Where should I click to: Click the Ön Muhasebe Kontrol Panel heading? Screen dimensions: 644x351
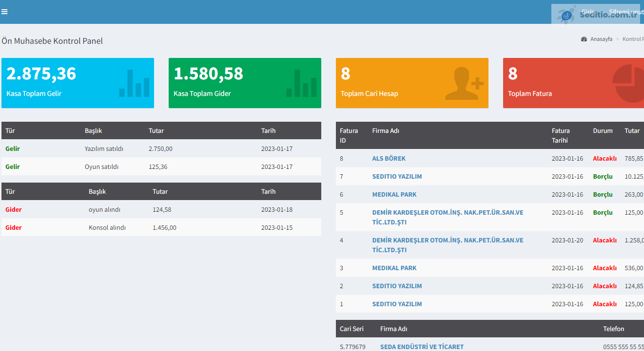(52, 41)
